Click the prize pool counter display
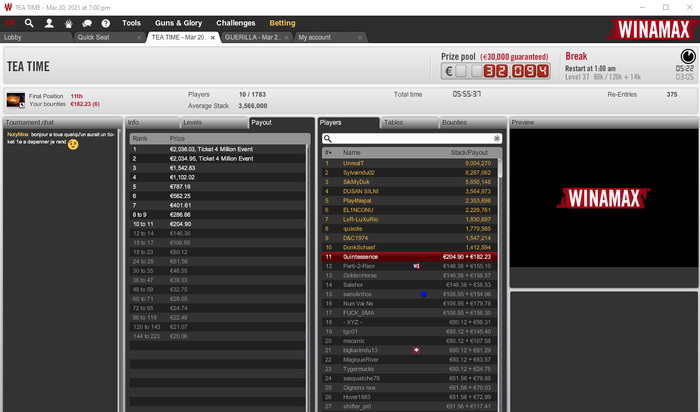The width and height of the screenshot is (700, 412). 496,71
